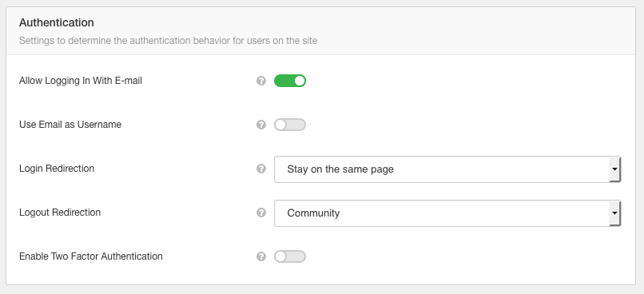Open Login Redirection dropdown showing Stay on the same page
Viewport: 644px width, 294px height.
pos(447,169)
